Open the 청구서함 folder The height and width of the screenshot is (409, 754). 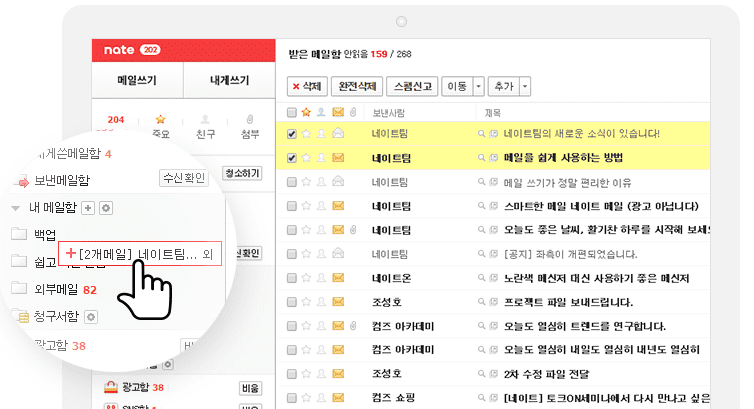[x=56, y=316]
